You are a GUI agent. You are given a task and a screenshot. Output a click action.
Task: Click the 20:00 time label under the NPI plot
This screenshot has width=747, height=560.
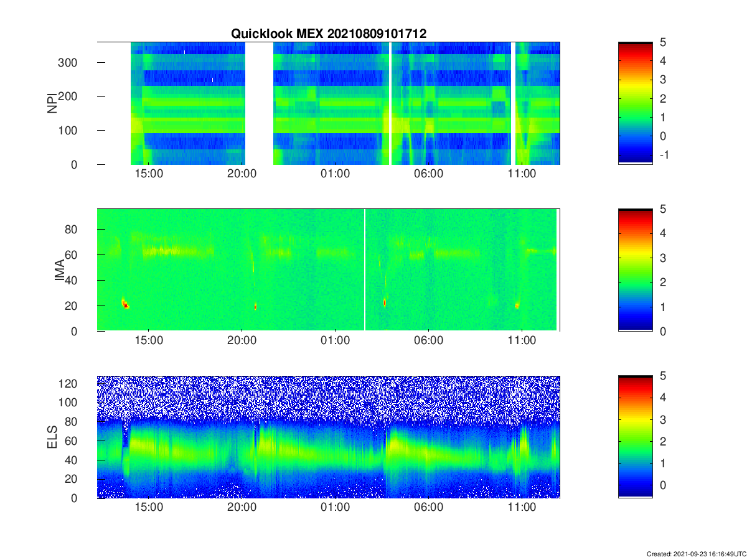[x=242, y=174]
